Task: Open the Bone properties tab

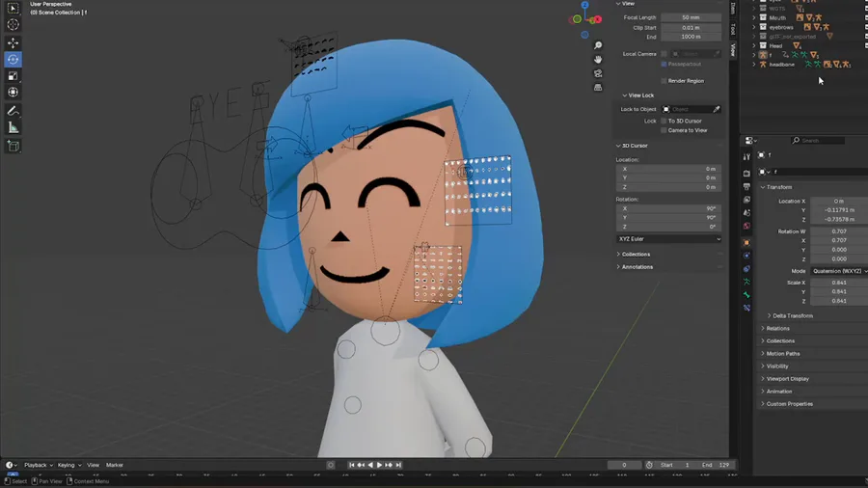Action: 746,295
